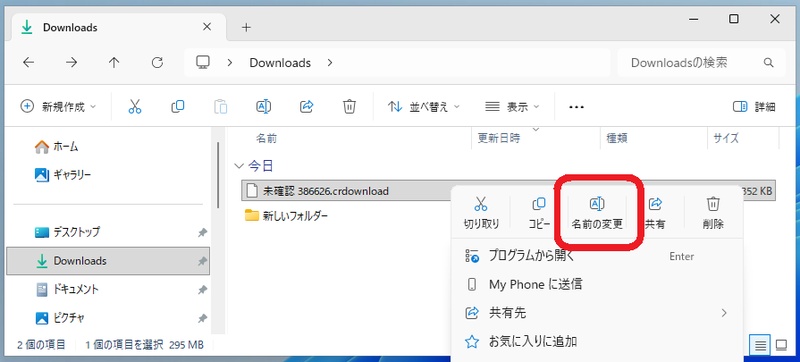The height and width of the screenshot is (362, 800).
Task: Select My Phone に送信 menu entry
Action: (x=596, y=284)
